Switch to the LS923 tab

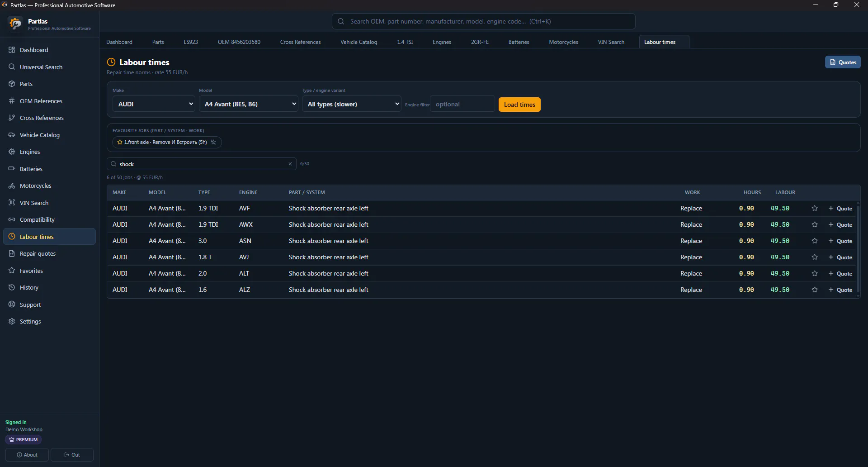[x=191, y=42]
